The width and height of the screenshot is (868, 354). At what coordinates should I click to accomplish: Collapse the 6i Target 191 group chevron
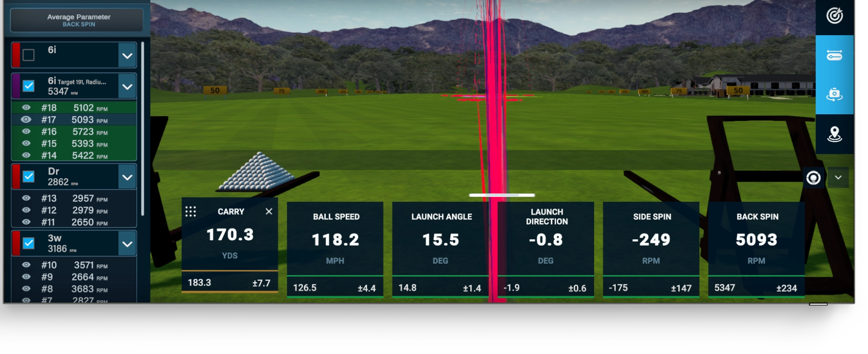click(127, 87)
